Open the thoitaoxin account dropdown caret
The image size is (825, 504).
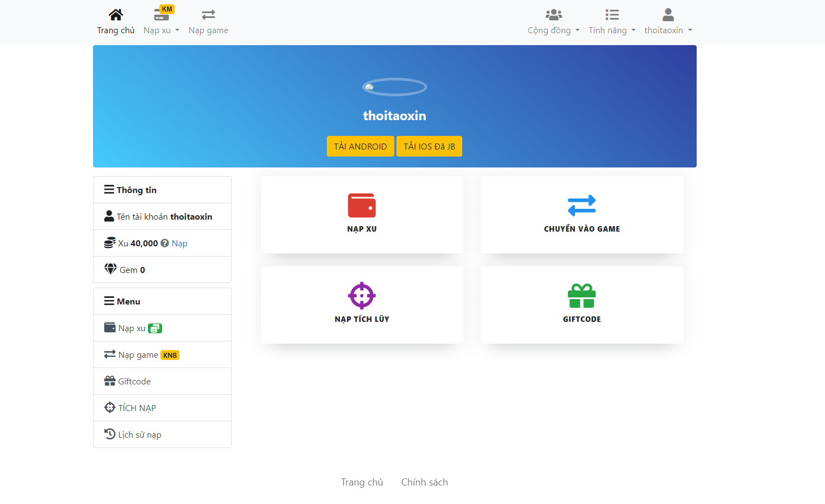point(690,30)
